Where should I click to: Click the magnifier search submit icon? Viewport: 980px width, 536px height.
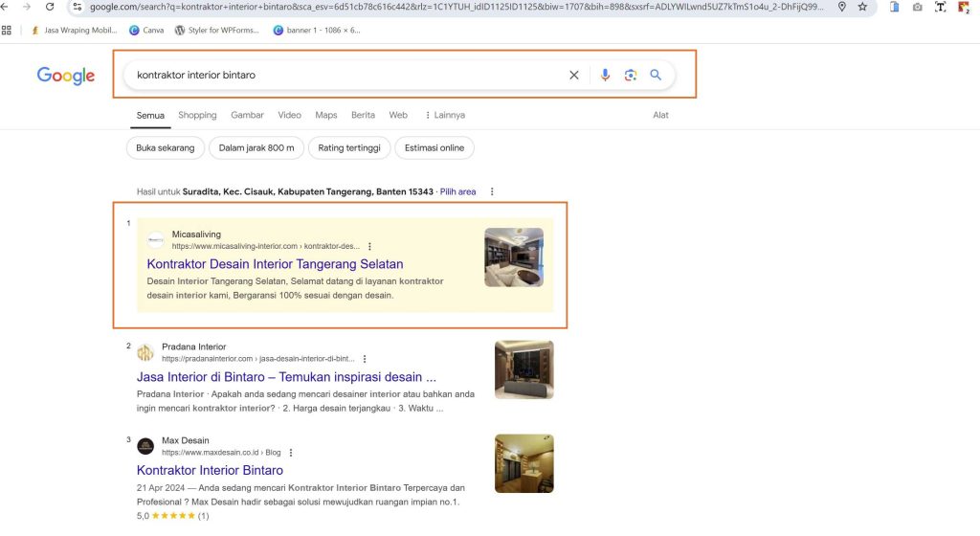coord(657,75)
